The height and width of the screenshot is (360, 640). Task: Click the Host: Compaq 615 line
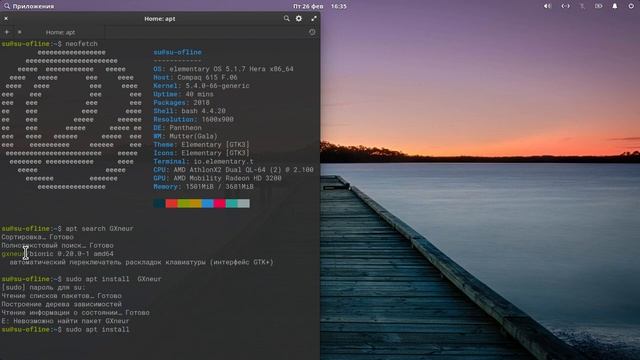(195, 78)
